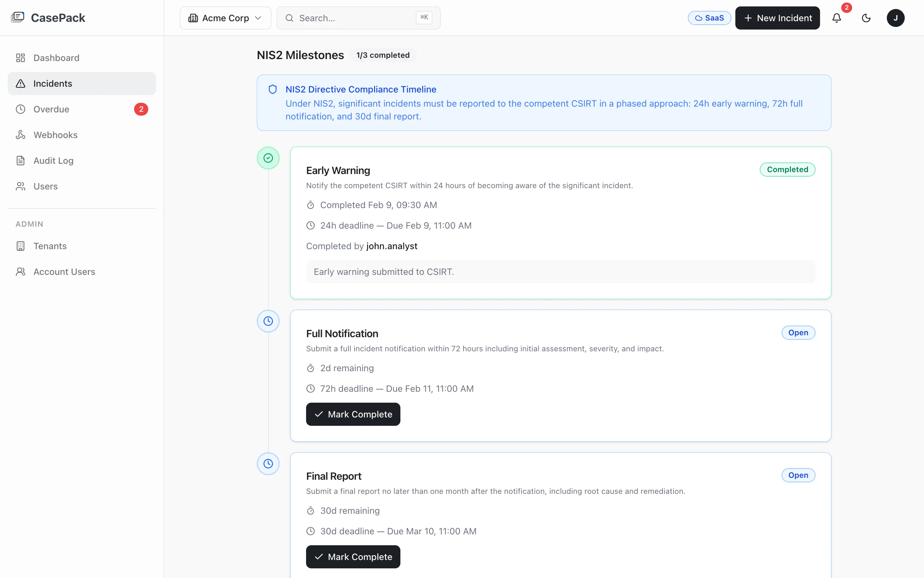Click the Users people icon

click(x=21, y=186)
